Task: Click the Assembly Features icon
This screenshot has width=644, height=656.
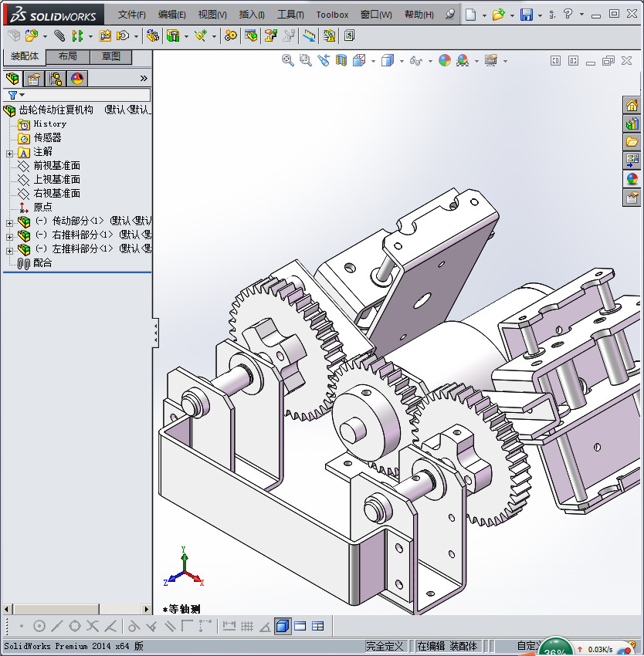Action: (173, 36)
